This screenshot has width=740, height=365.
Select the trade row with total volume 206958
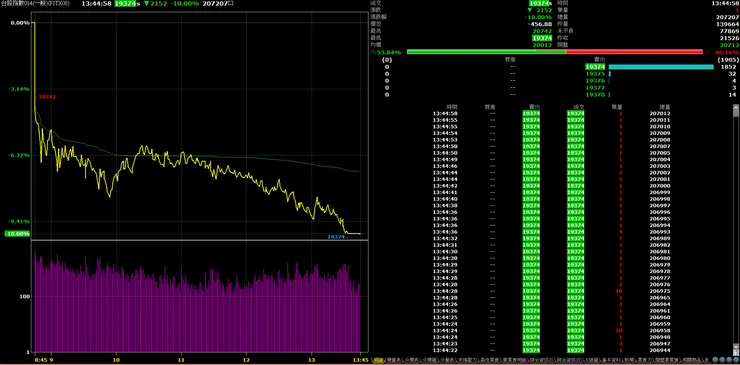pyautogui.click(x=552, y=331)
